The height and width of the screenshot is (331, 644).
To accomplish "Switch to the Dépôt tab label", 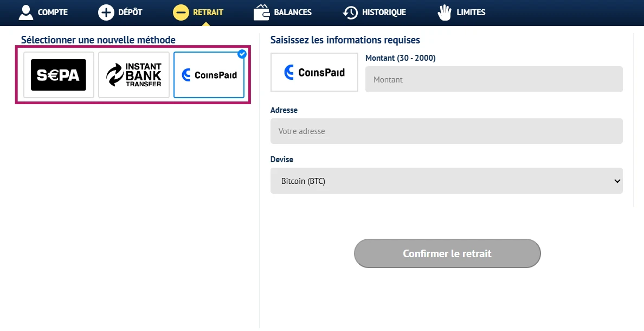I will (130, 12).
